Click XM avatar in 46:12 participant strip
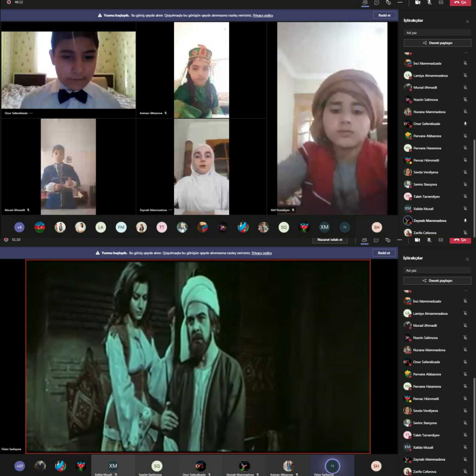The height and width of the screenshot is (476, 476). click(324, 227)
